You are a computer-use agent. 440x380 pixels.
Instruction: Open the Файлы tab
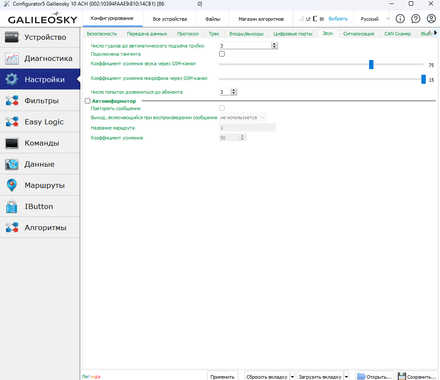click(x=212, y=19)
